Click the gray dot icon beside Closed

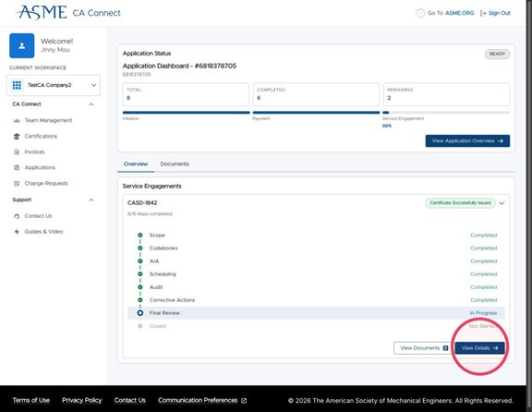(x=140, y=326)
